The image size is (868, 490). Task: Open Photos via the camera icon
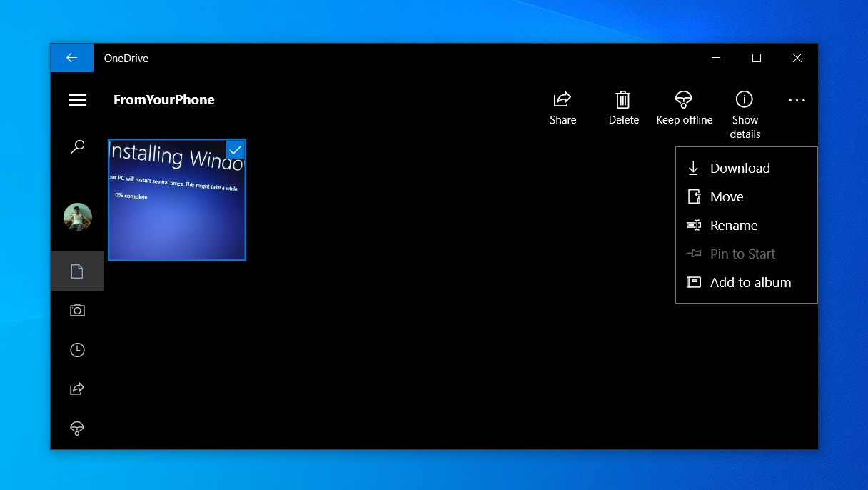(77, 310)
